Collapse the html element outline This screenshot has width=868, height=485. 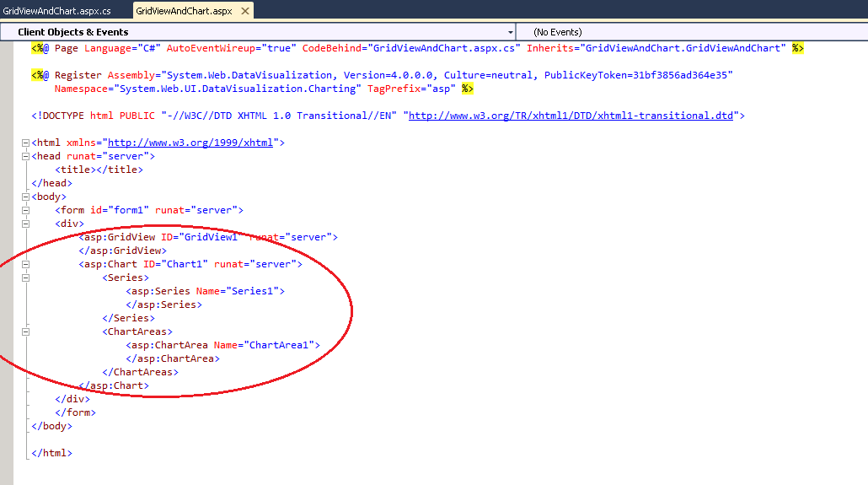[25, 143]
